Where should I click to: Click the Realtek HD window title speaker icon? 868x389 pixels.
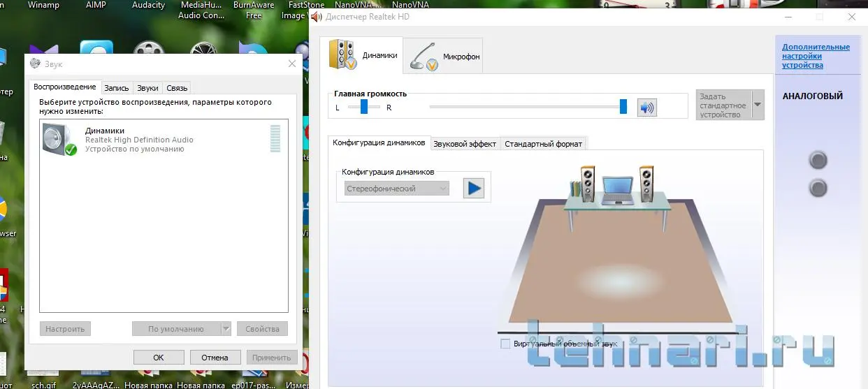tap(317, 17)
